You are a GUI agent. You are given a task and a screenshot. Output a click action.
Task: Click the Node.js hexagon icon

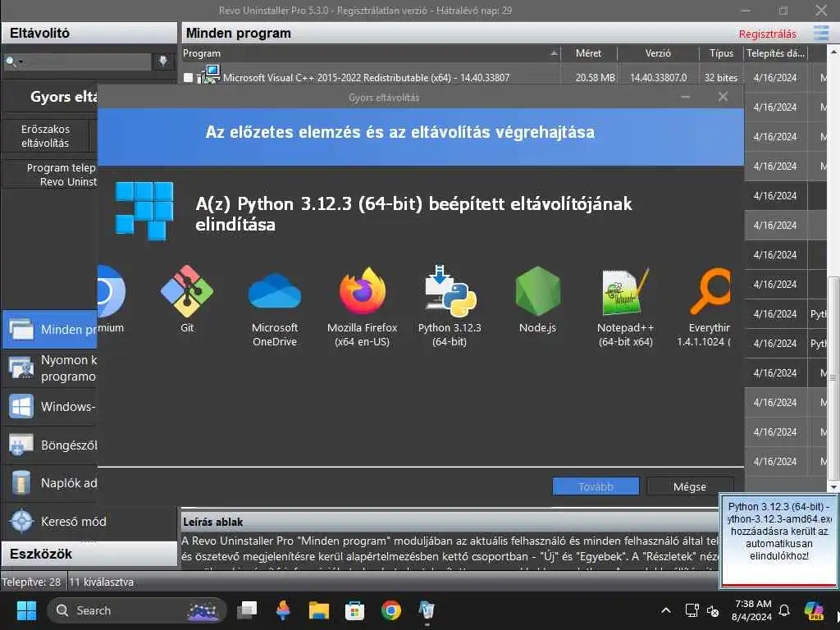tap(538, 291)
